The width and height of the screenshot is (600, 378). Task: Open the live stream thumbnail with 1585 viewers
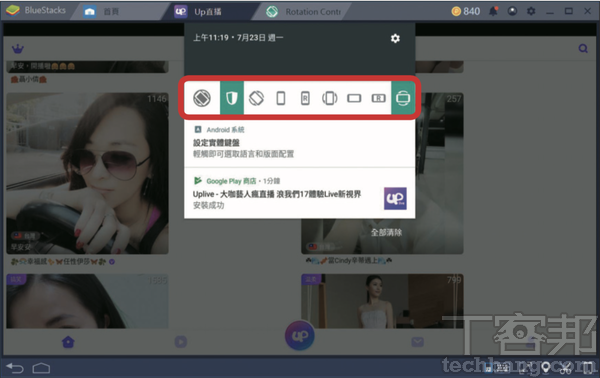(87, 301)
